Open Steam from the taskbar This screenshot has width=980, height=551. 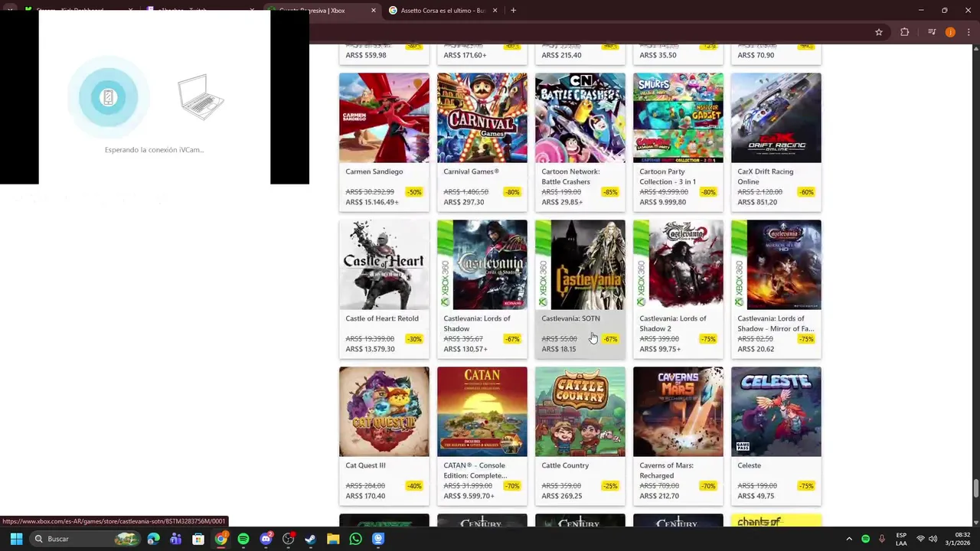(x=310, y=539)
